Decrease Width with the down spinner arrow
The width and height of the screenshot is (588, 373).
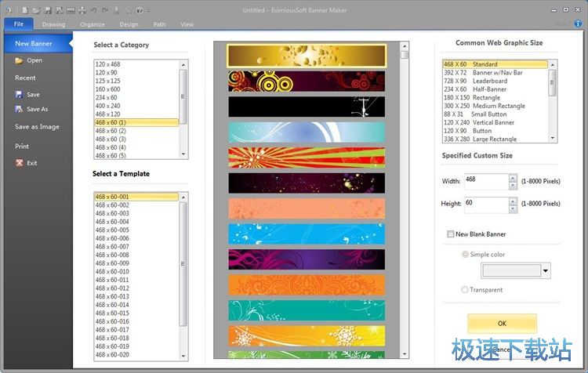(513, 186)
